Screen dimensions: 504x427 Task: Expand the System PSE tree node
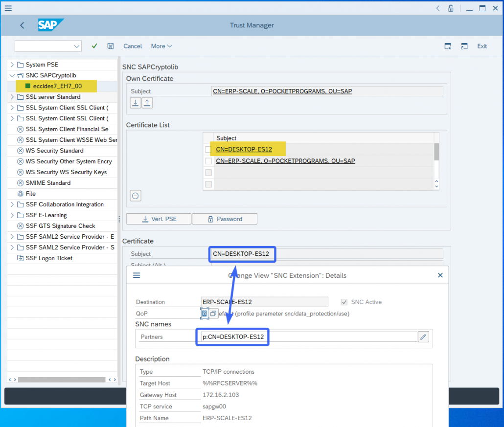(x=11, y=64)
